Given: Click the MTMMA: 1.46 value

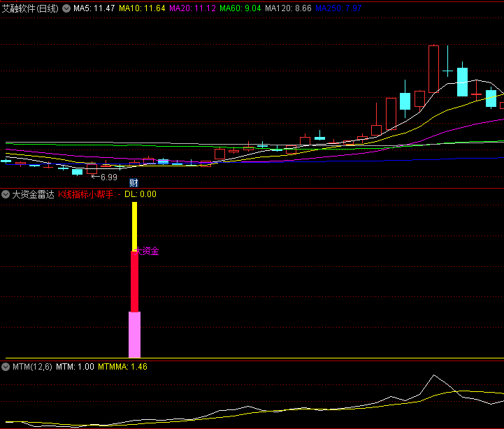Looking at the screenshot, I should [x=122, y=367].
